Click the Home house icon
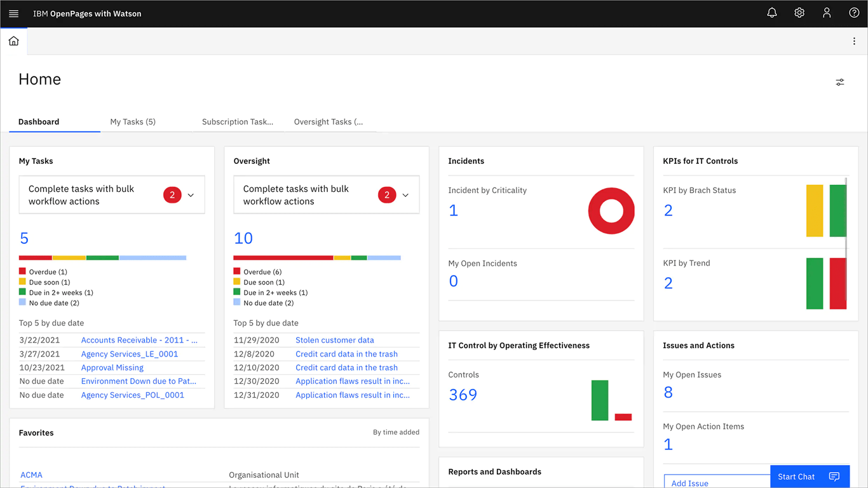868x488 pixels. [13, 40]
